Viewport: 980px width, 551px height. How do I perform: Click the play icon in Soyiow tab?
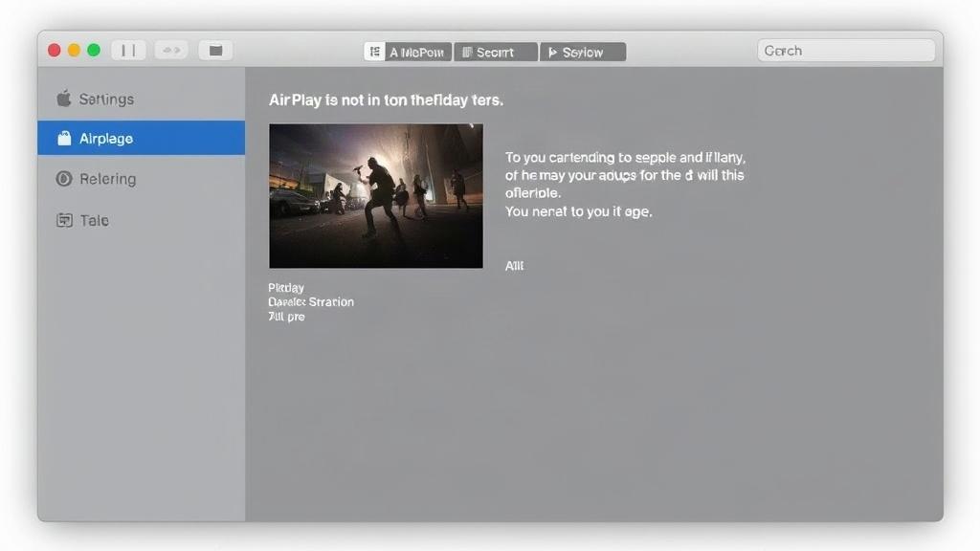[x=552, y=53]
